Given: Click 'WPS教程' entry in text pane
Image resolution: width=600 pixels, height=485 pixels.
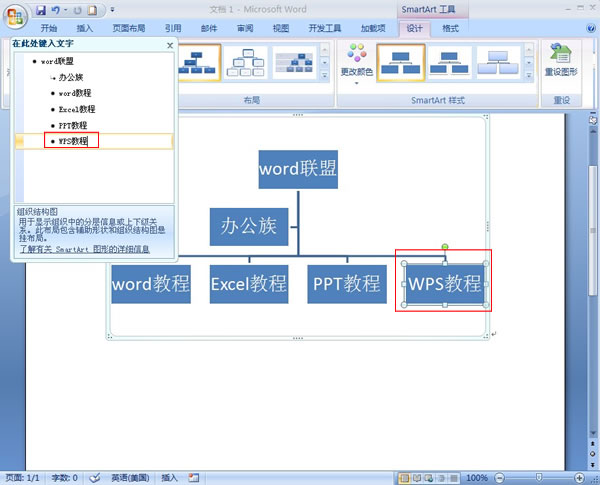Looking at the screenshot, I should tap(73, 141).
